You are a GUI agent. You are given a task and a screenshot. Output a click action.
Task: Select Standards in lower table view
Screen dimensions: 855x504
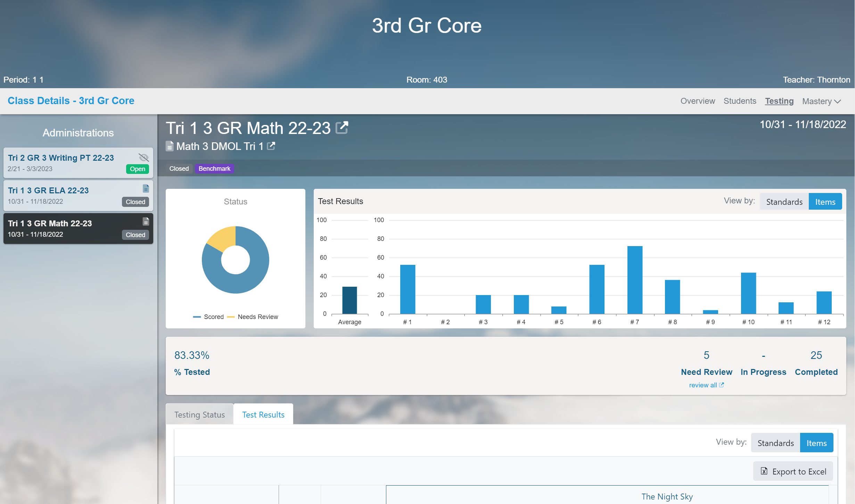click(x=775, y=443)
